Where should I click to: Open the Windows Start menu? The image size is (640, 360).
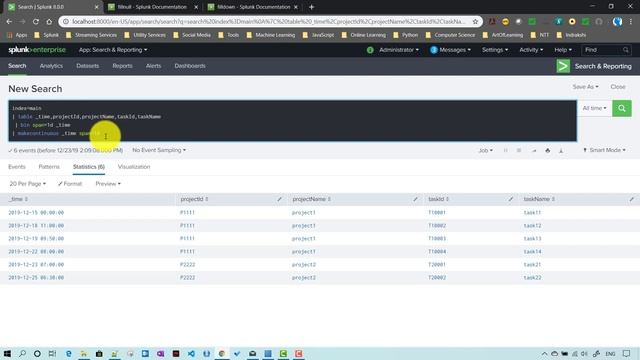coord(7,353)
